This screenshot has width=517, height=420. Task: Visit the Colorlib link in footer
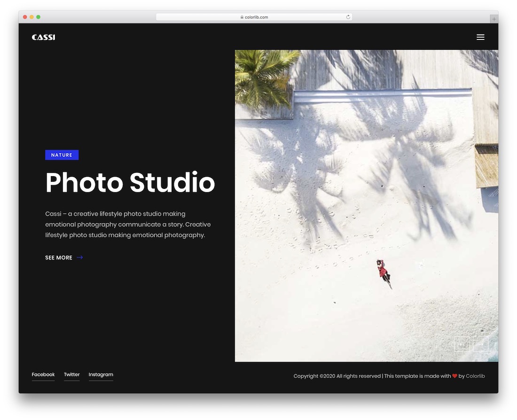point(475,376)
